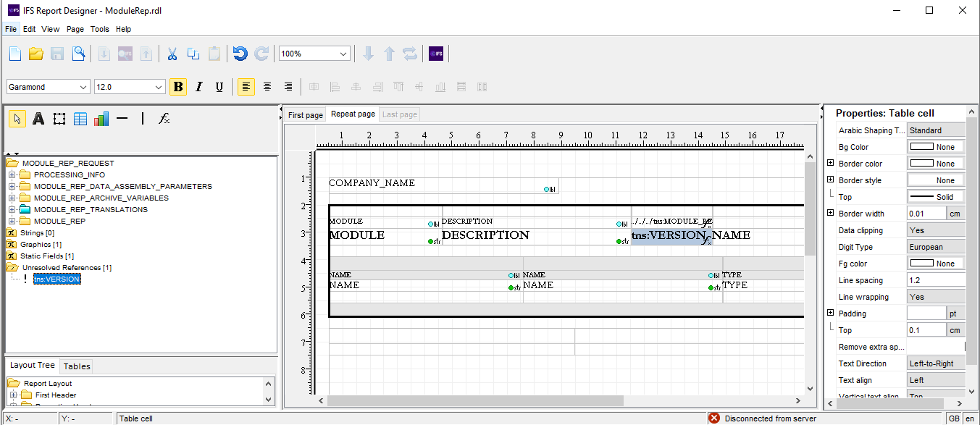The width and height of the screenshot is (980, 425).
Task: Click the canvas horizontal scrollbar thumb
Action: (475, 400)
